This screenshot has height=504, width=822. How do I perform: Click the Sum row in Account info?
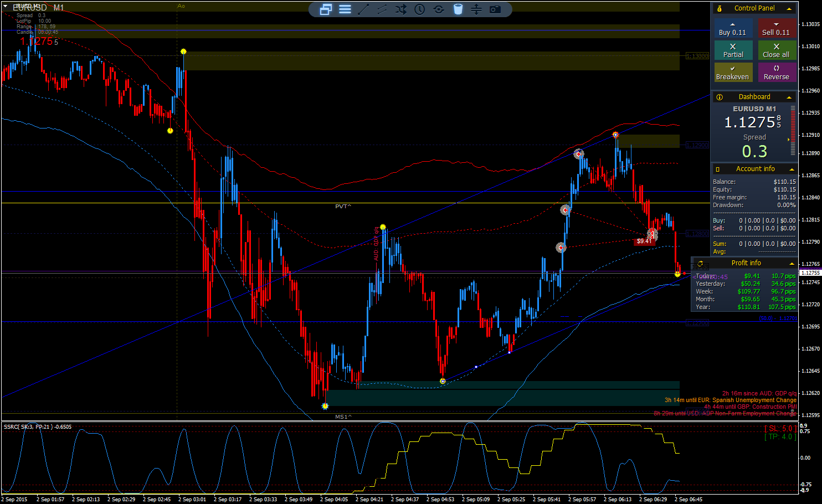[x=754, y=244]
